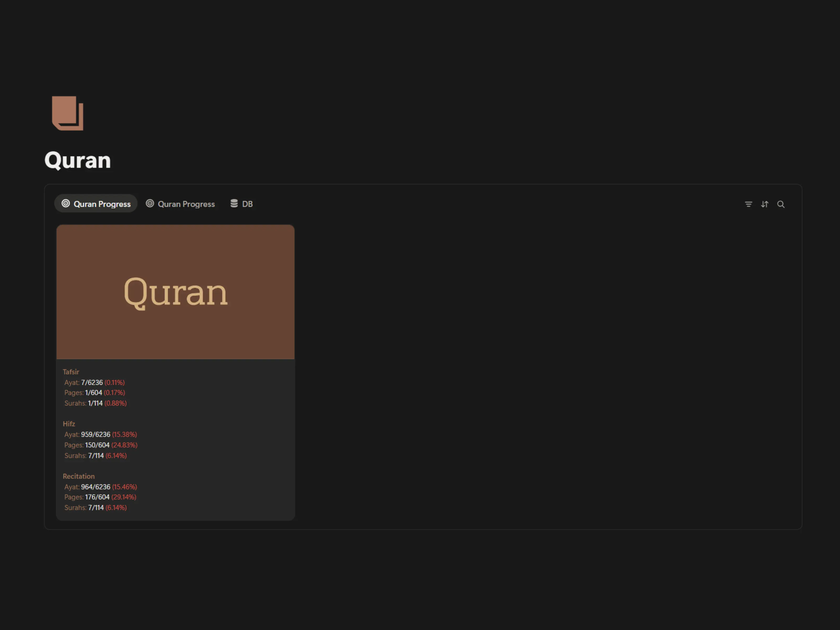Image resolution: width=840 pixels, height=630 pixels.
Task: Click the Quran page title heading
Action: [x=78, y=160]
